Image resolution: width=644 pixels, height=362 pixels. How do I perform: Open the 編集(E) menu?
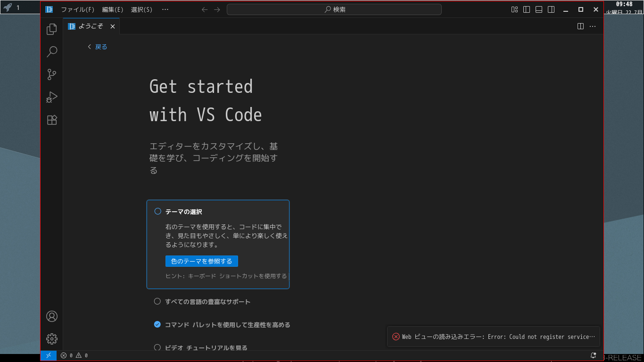(113, 9)
